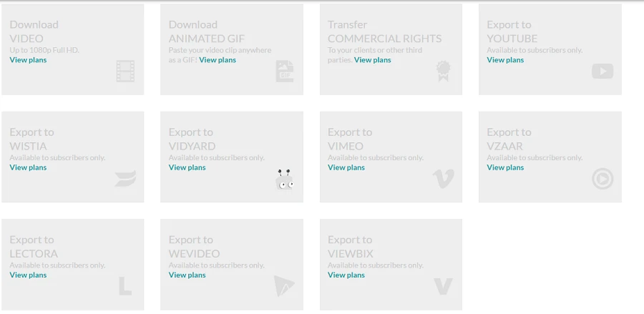644x314 pixels.
Task: Click the Export to VIMEO heading
Action: point(350,139)
